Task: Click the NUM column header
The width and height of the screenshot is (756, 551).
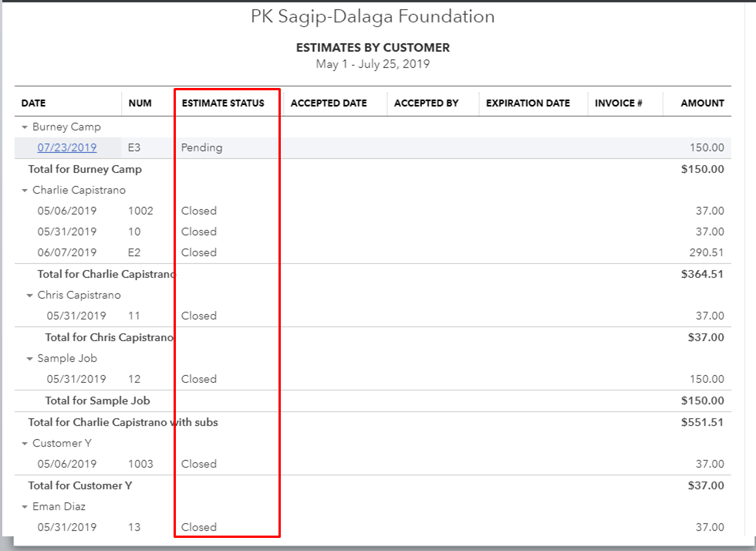Action: 140,103
